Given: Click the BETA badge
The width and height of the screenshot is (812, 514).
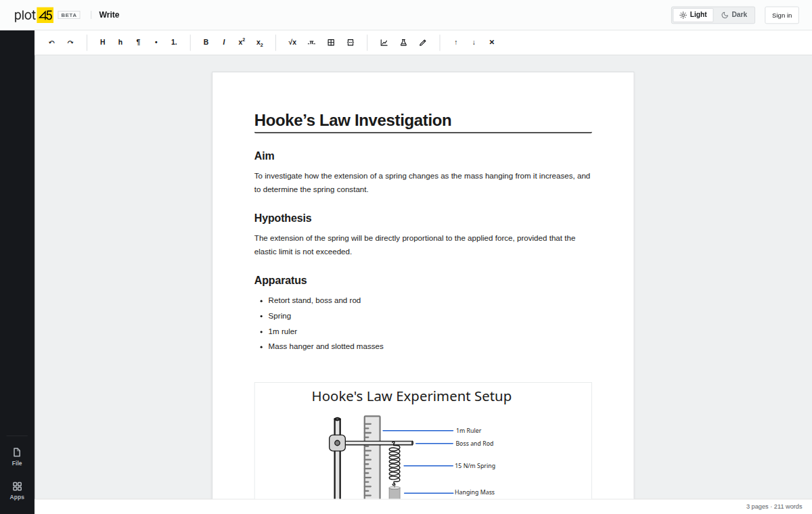Looking at the screenshot, I should [x=69, y=15].
